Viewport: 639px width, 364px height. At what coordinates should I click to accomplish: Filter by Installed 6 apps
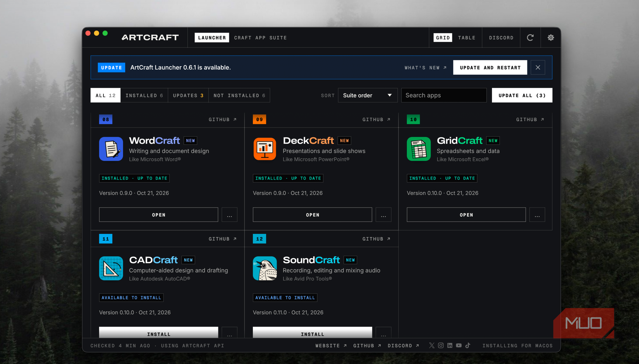tap(144, 95)
